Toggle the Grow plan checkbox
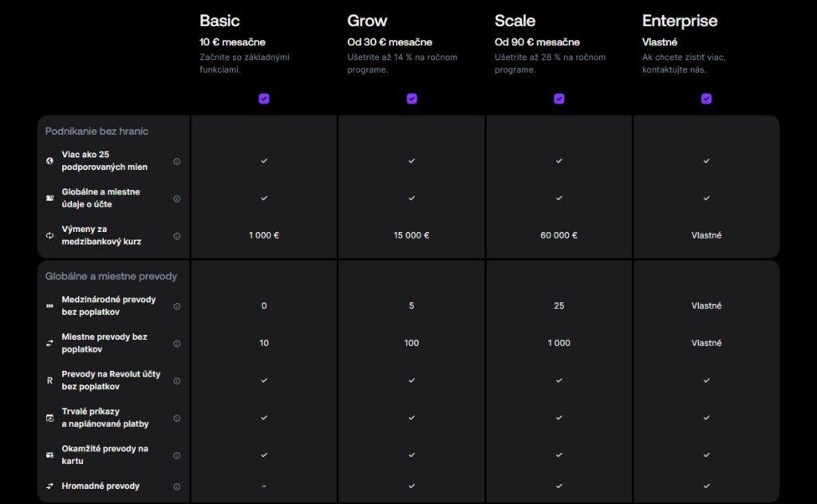Viewport: 817px width, 504px height. (x=412, y=99)
